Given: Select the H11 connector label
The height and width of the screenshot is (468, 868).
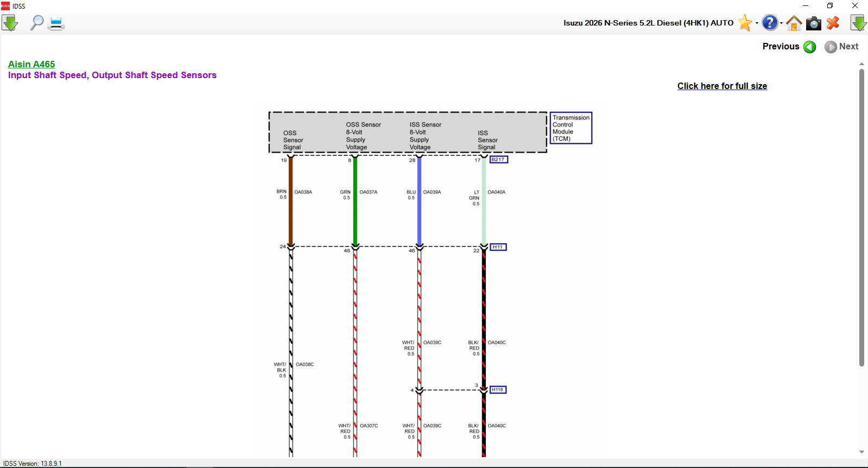Looking at the screenshot, I should click(498, 247).
